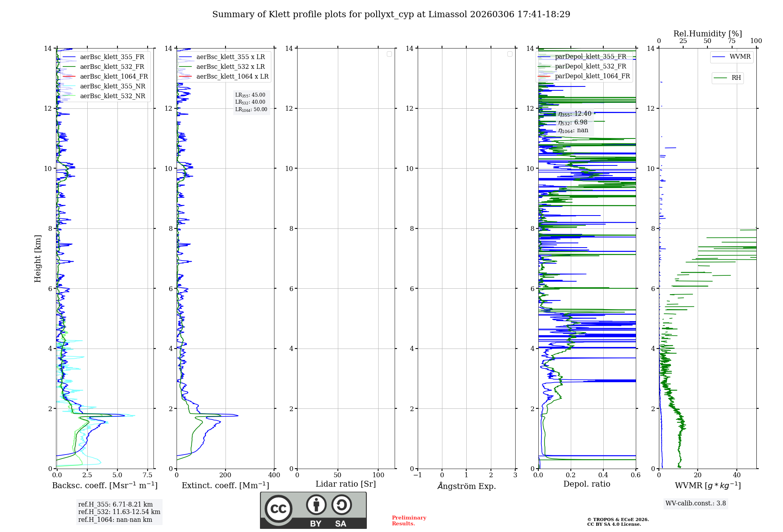Viewport: 783px width, 532px height.
Task: Click the parDepol_klett_532_FR legend entry
Action: pyautogui.click(x=590, y=66)
